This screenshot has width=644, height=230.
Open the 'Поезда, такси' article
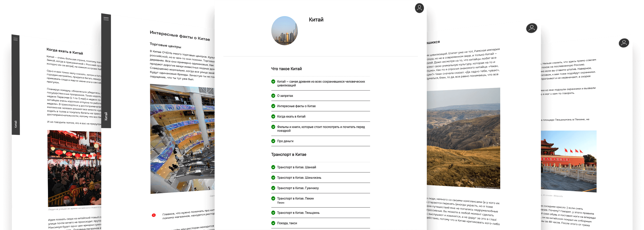[x=287, y=223]
